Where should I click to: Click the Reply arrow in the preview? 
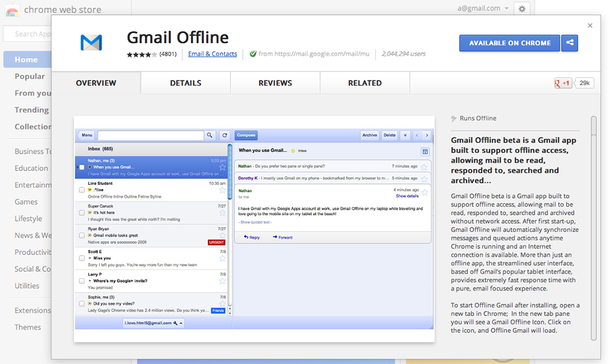click(251, 237)
